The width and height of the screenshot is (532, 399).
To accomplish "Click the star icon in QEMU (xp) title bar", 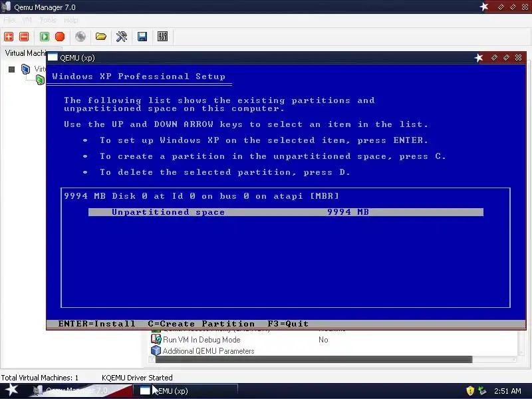I will point(479,58).
